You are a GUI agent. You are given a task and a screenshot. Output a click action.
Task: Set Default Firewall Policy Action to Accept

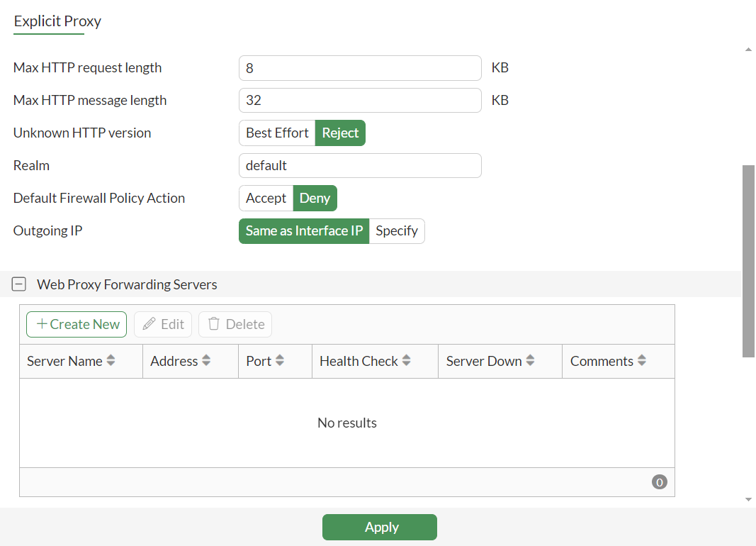pos(266,198)
